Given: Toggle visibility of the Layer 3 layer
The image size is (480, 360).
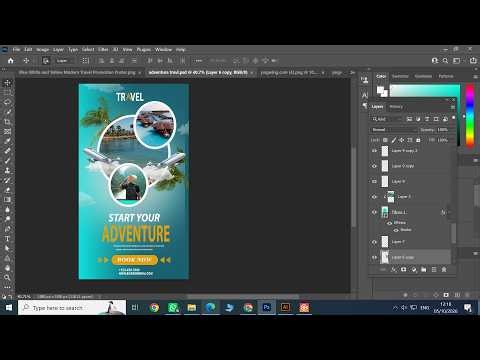Looking at the screenshot, I should (374, 197).
